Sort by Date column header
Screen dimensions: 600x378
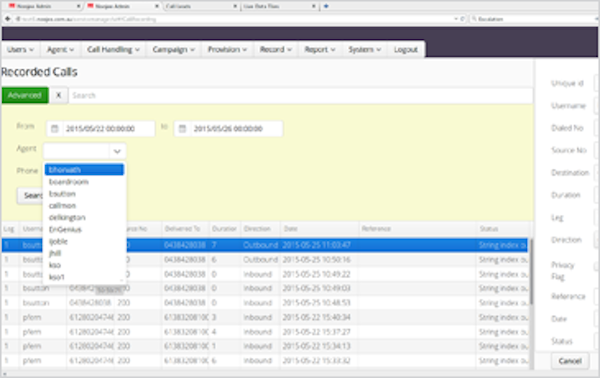(320, 229)
